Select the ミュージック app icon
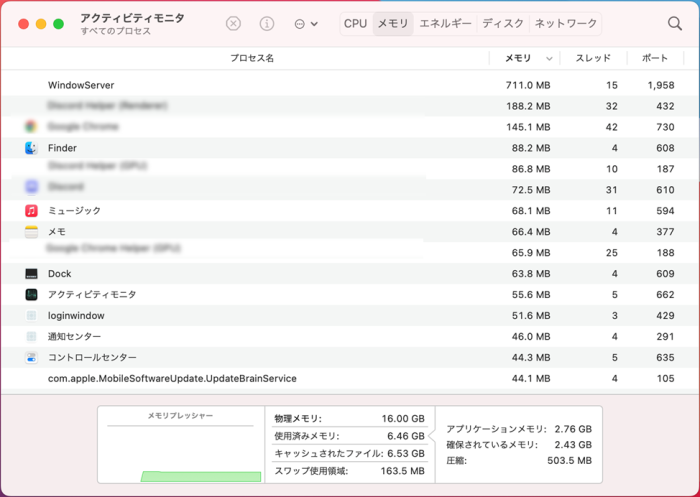The width and height of the screenshot is (700, 497). click(x=31, y=211)
